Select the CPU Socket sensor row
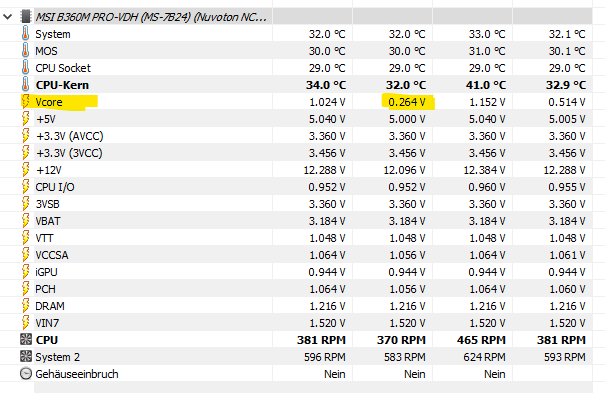The image size is (605, 393). click(x=296, y=68)
